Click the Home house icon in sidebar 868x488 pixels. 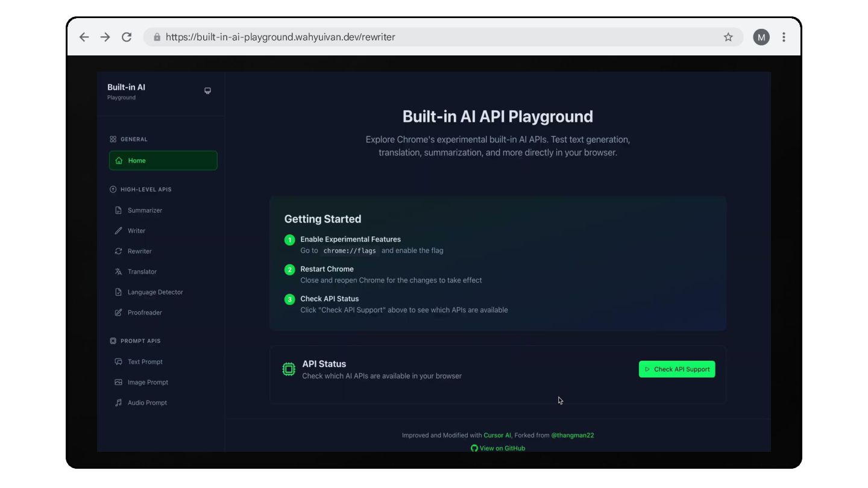click(x=119, y=161)
